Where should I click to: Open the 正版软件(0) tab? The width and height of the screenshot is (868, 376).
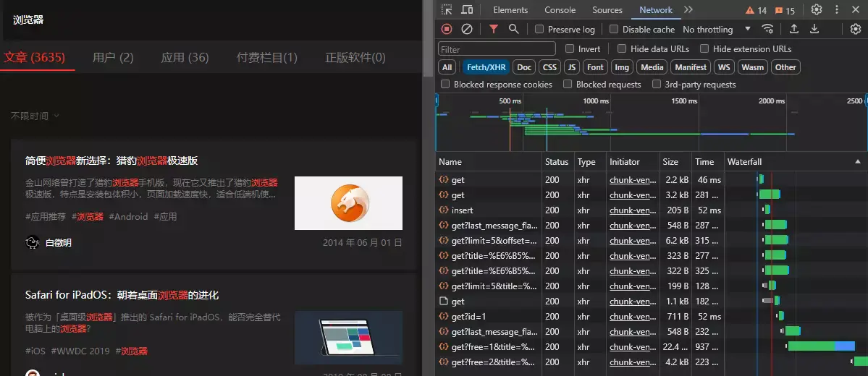[355, 58]
